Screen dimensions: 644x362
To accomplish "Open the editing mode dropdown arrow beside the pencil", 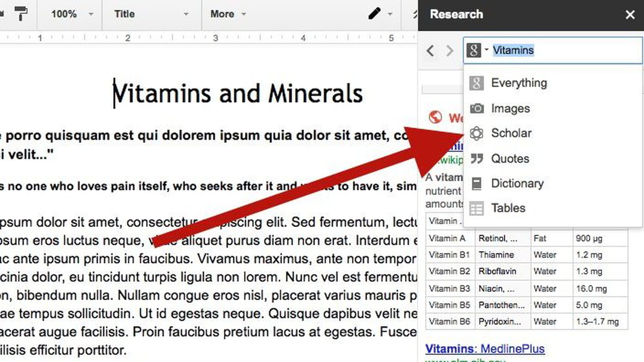I will pos(390,14).
